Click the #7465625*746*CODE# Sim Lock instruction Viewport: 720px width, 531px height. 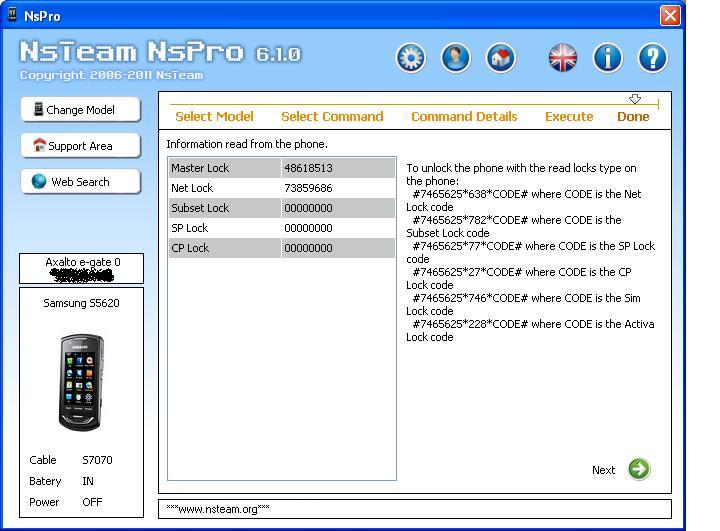[x=523, y=305]
